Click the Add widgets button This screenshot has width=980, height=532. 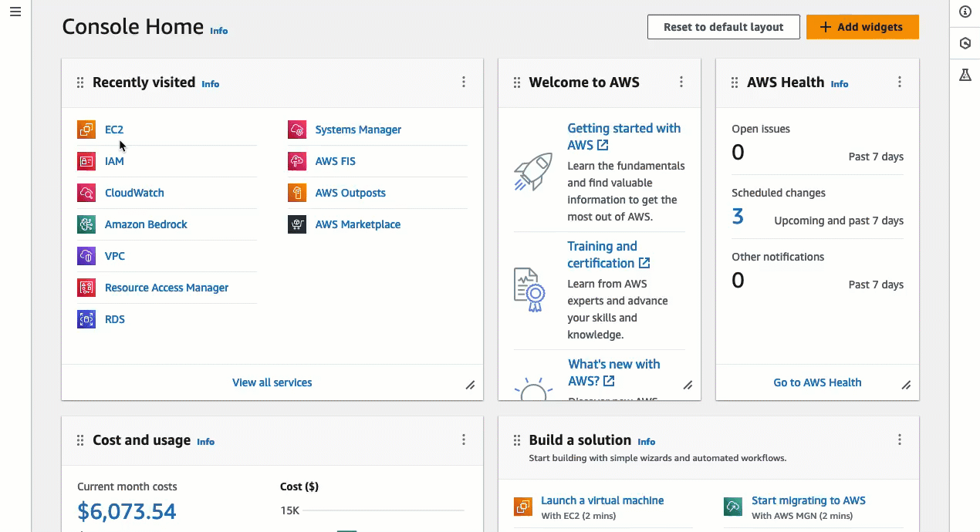point(862,27)
